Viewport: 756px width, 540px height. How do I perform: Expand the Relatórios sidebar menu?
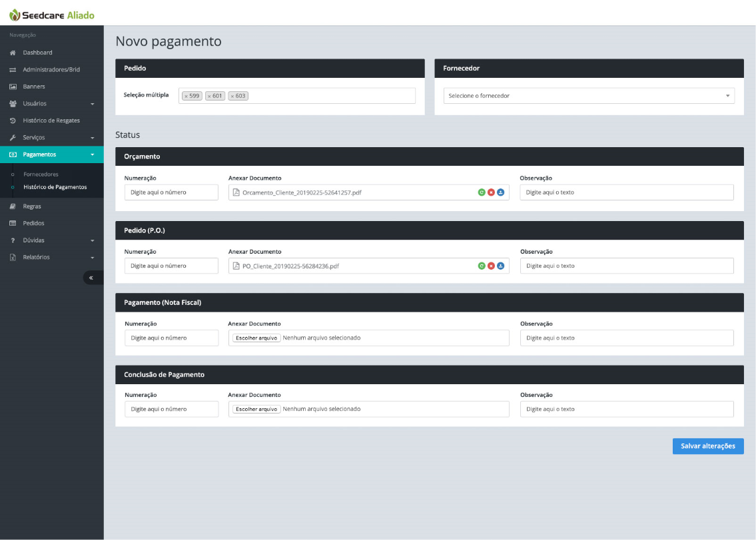pyautogui.click(x=51, y=257)
